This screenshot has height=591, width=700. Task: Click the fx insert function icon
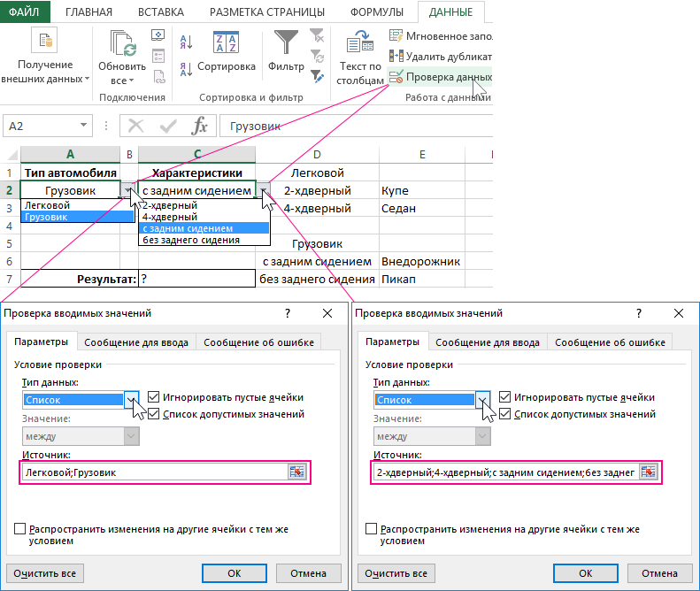201,126
